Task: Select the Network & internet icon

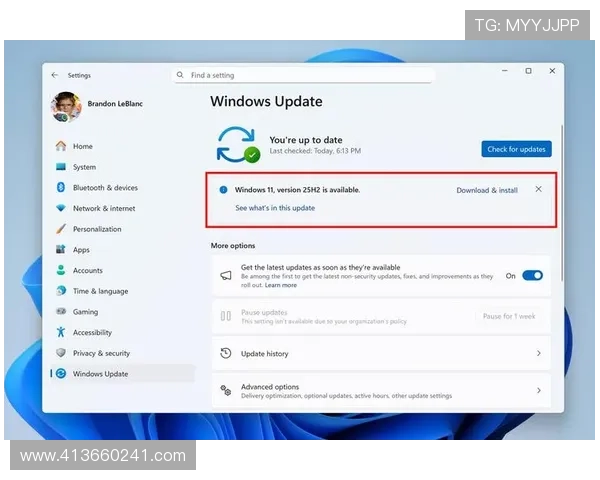Action: click(61, 208)
